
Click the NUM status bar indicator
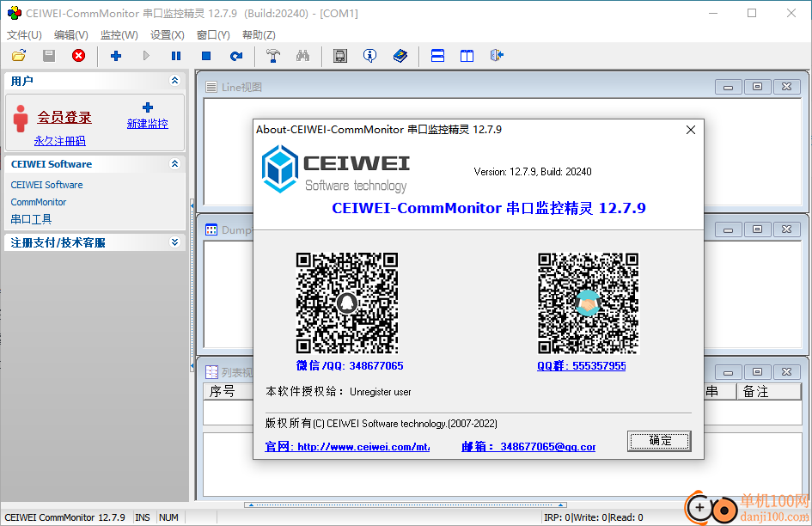(168, 517)
